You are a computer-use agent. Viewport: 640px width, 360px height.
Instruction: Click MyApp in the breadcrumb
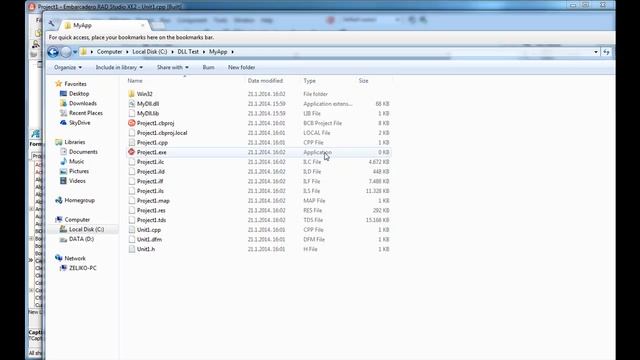coord(218,52)
